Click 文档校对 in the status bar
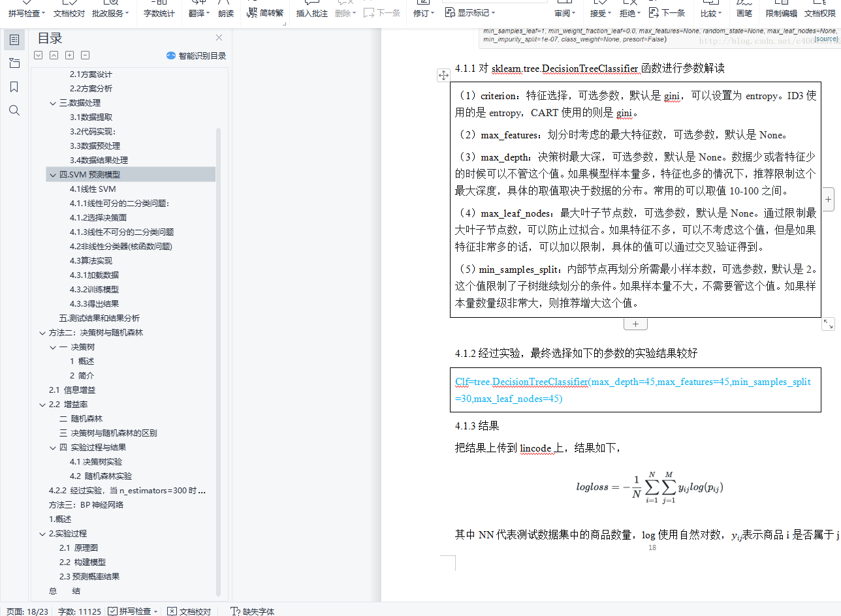 click(x=189, y=611)
